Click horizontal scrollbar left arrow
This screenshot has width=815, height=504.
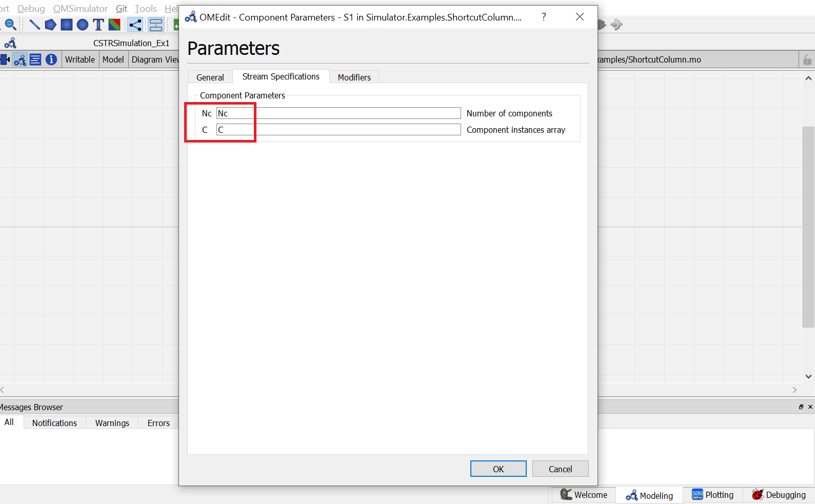click(x=3, y=390)
